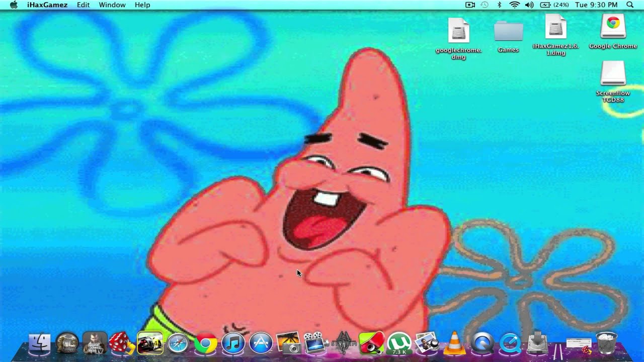Screen dimensions: 644x362
Task: Open the red dice app in Dock
Action: tap(122, 343)
